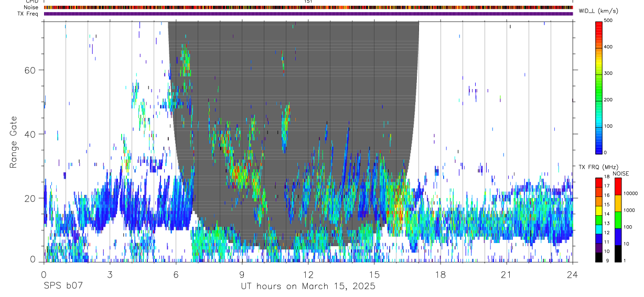The image size is (644, 297).
Task: Click the 500 value on WID⊥ color bar
Action: 608,21
